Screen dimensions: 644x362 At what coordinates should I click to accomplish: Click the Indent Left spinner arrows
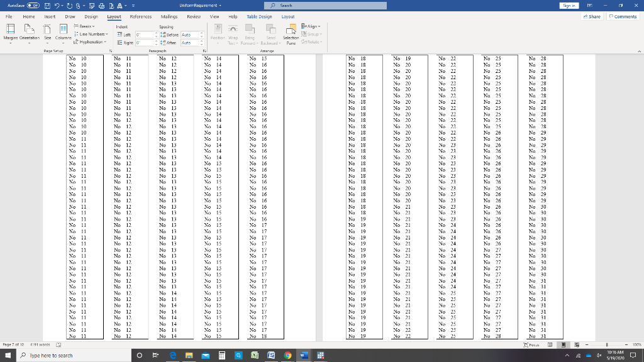click(x=156, y=35)
